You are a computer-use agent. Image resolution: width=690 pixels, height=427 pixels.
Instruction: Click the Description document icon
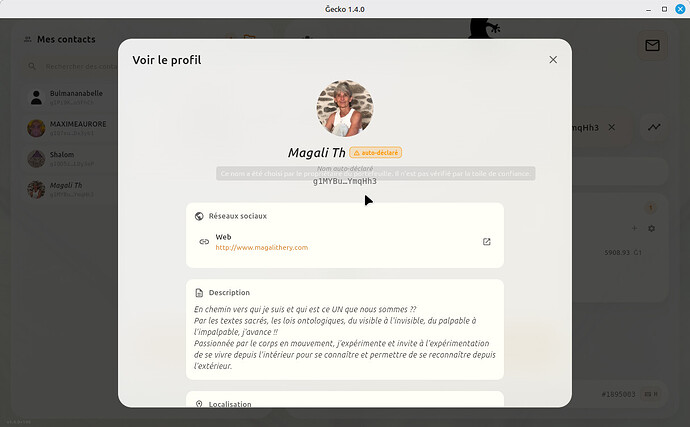pos(199,293)
